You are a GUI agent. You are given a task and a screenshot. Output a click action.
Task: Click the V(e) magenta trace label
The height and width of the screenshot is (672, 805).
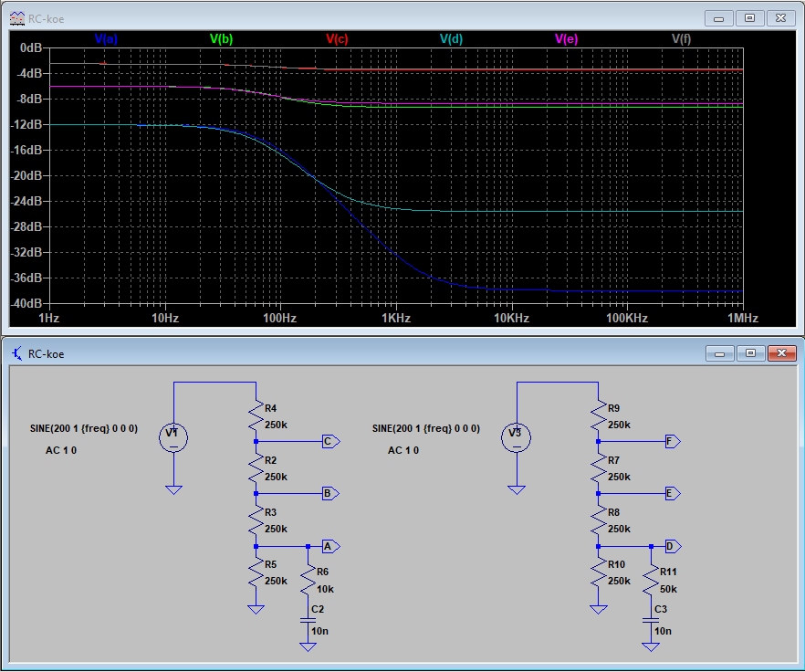566,38
